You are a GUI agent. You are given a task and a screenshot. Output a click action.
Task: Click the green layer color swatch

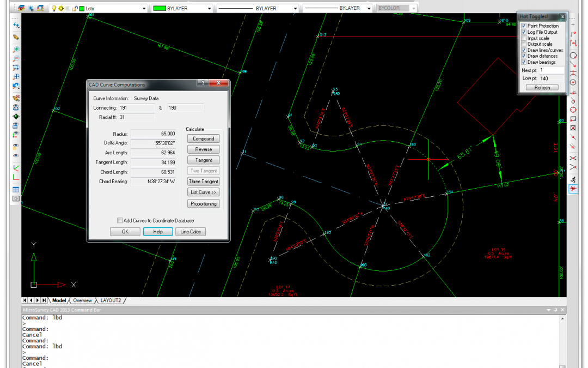(x=82, y=9)
